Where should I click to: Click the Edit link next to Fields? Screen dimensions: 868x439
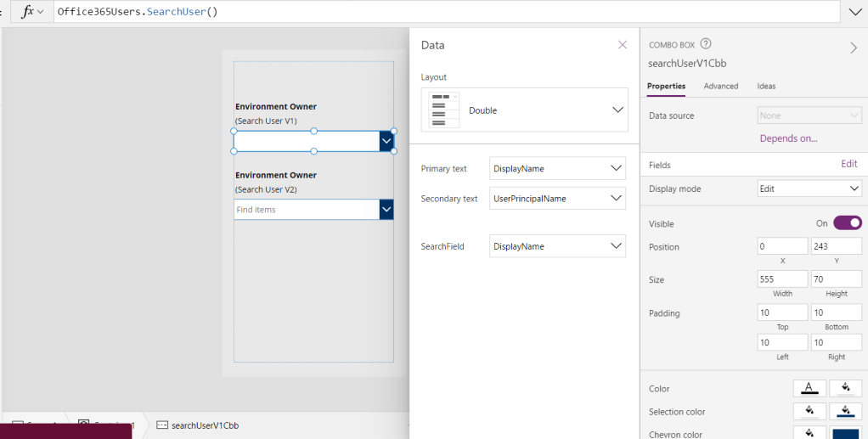pos(848,164)
